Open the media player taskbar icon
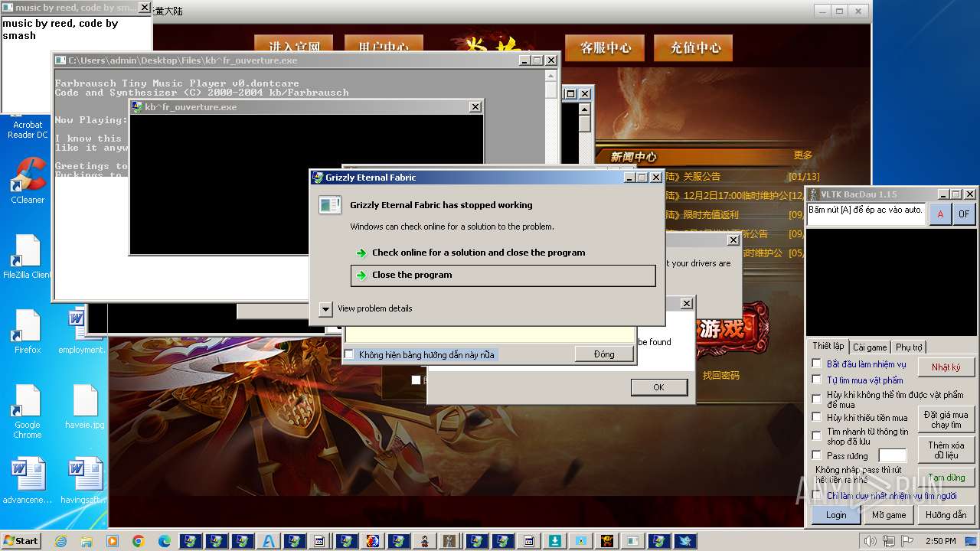The image size is (980, 551). pos(113,541)
